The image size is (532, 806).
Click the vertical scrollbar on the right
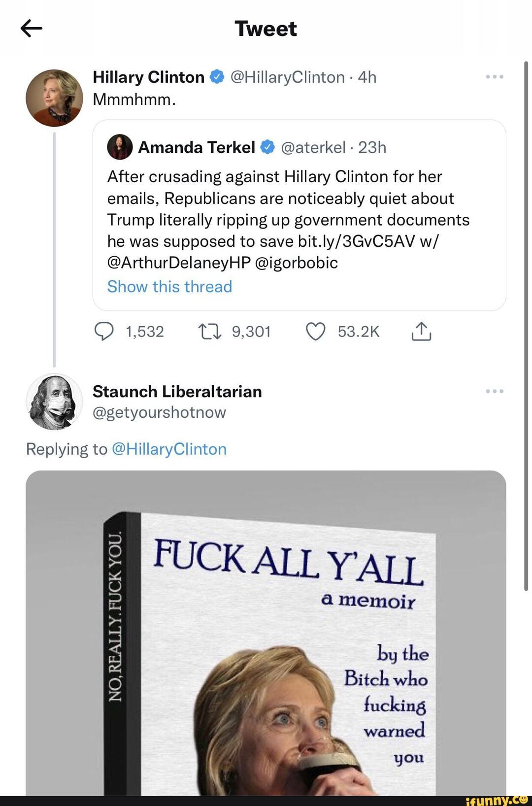526,325
